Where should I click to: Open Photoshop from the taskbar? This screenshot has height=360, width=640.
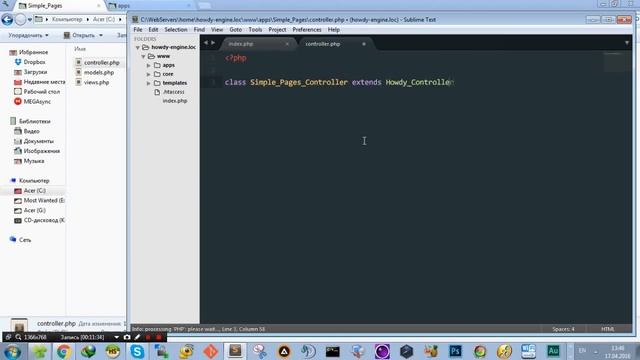pyautogui.click(x=455, y=351)
